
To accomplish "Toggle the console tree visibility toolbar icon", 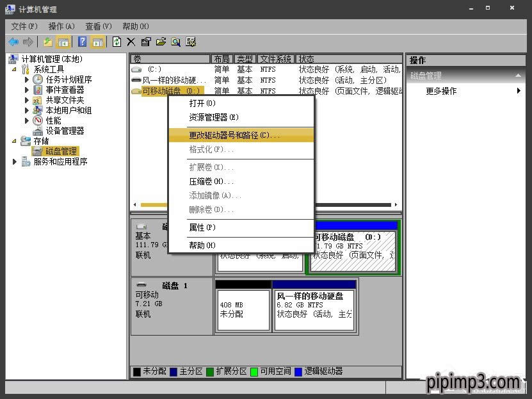I will [x=64, y=42].
